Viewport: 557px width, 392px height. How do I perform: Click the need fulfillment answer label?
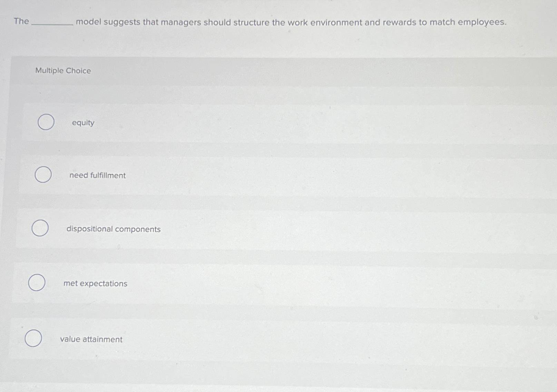coord(97,176)
